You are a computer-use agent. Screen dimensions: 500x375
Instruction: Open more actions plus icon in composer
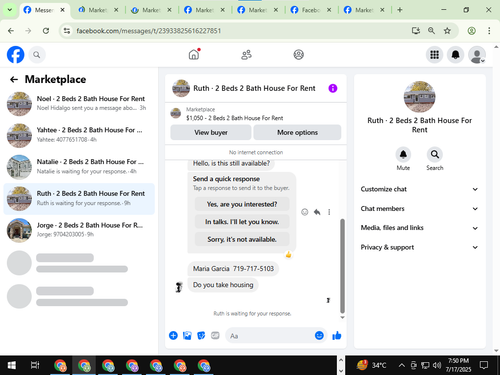[x=173, y=335]
